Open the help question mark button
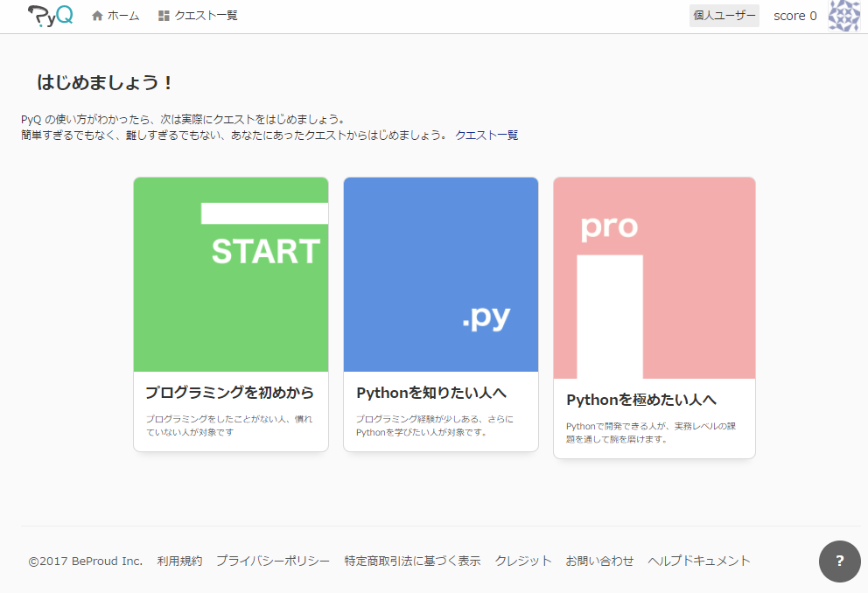Image resolution: width=868 pixels, height=593 pixels. click(x=840, y=561)
